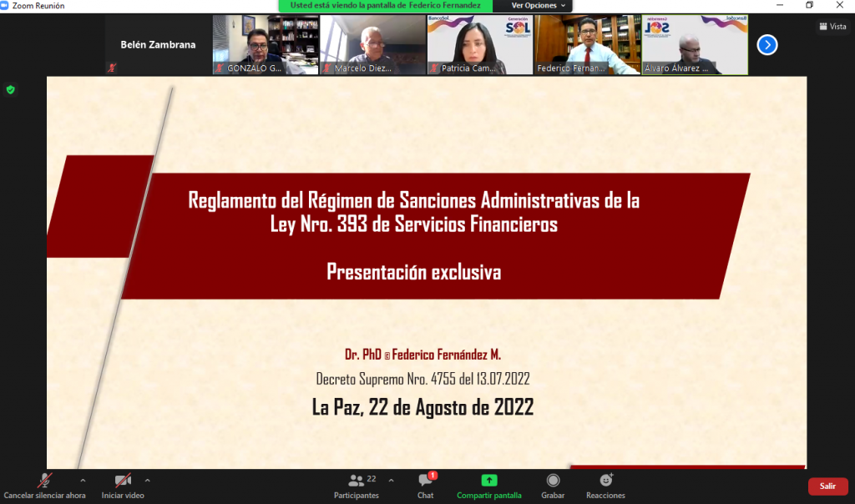Open the Reacciones emoji menu
The image size is (855, 504).
coord(605,484)
